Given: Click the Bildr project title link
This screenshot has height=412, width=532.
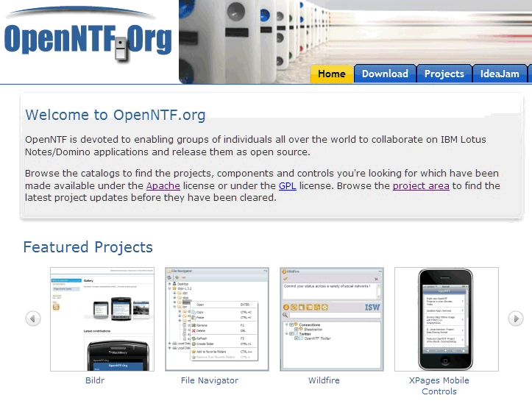Looking at the screenshot, I should point(95,380).
